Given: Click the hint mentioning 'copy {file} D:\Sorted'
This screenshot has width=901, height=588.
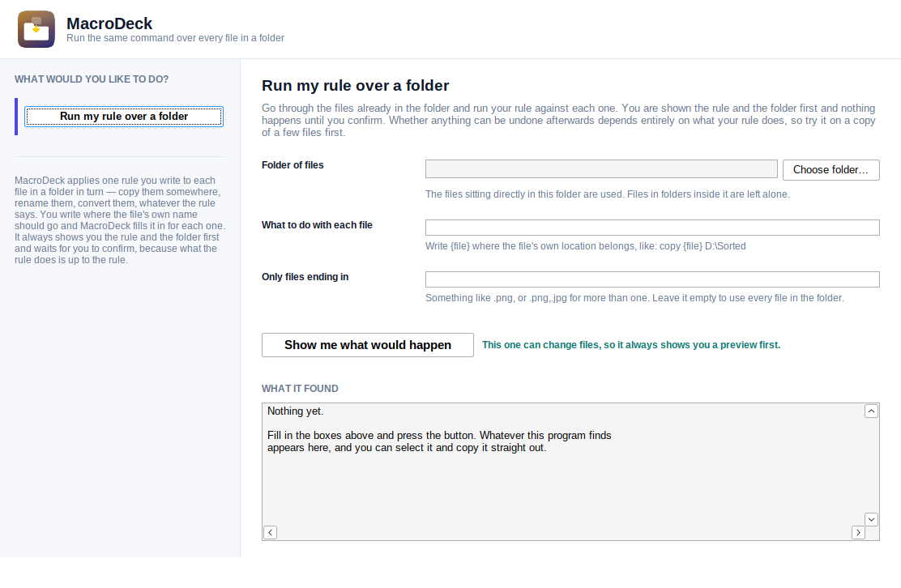Looking at the screenshot, I should pos(586,246).
